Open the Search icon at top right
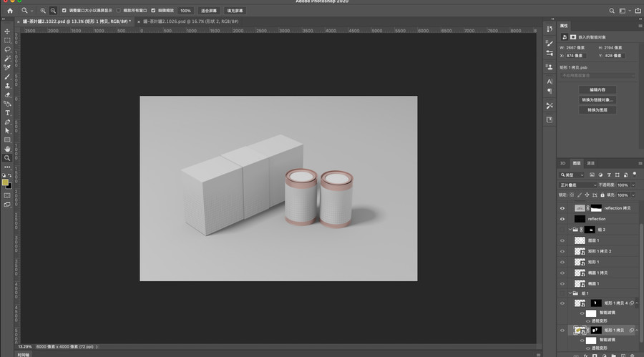 (x=612, y=11)
